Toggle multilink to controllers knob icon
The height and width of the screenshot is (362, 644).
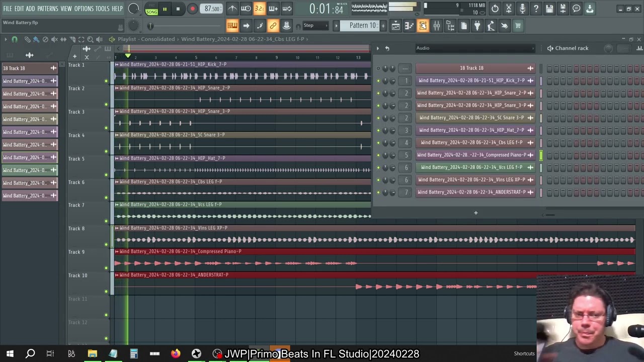[286, 26]
